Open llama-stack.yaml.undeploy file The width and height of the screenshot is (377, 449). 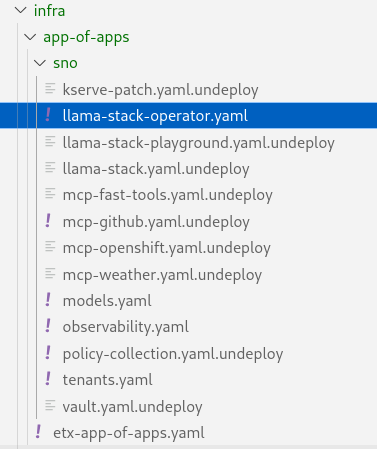point(156,169)
